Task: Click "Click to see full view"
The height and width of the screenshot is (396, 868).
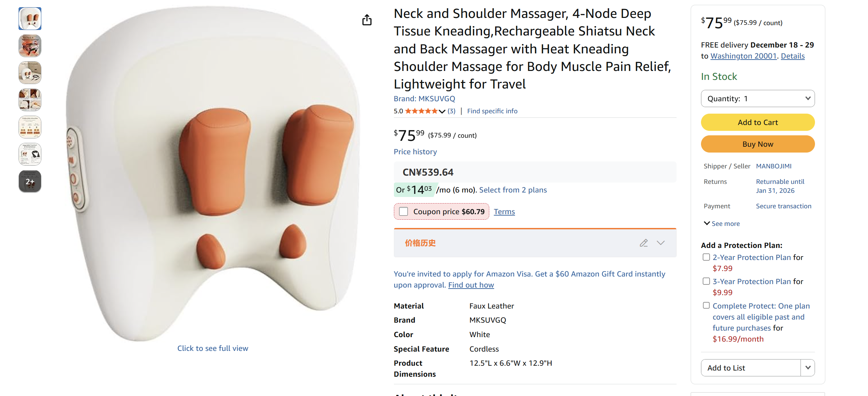Action: coord(212,348)
